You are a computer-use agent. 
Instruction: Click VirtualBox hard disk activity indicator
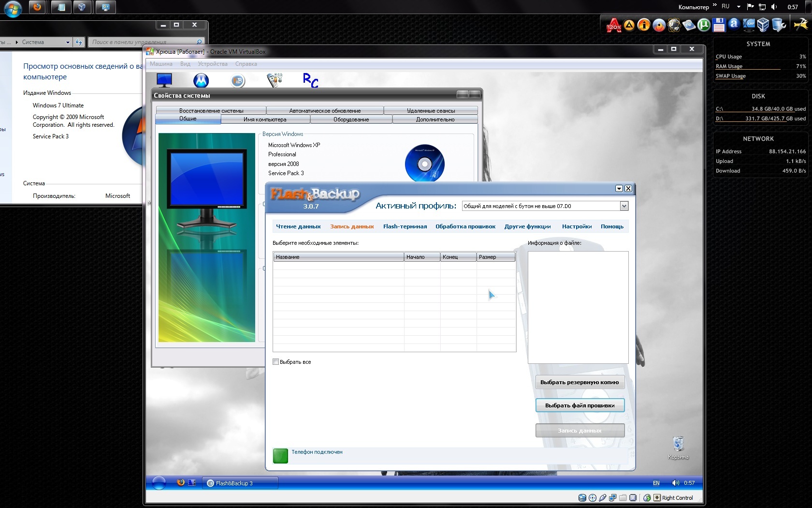(582, 498)
